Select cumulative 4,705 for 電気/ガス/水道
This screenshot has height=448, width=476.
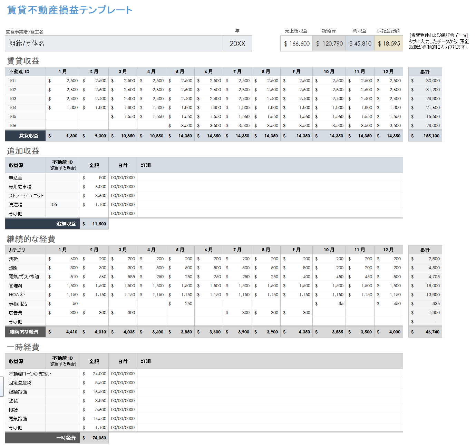click(x=425, y=277)
